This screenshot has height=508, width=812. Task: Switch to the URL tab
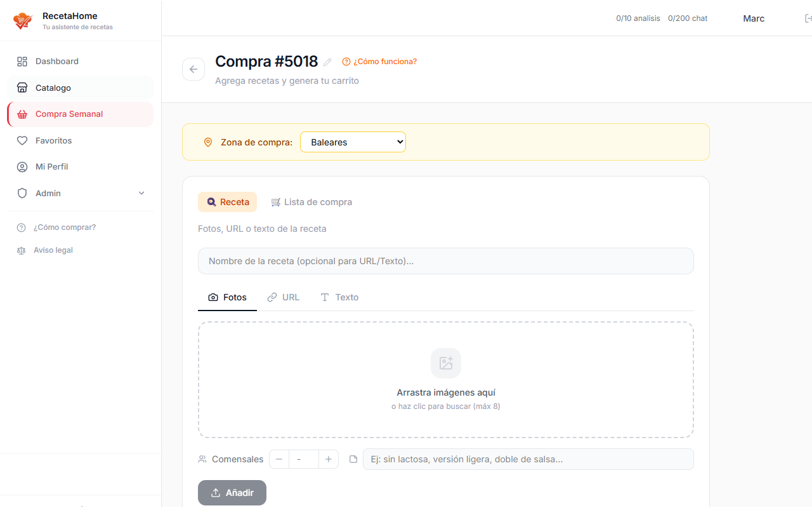click(284, 297)
